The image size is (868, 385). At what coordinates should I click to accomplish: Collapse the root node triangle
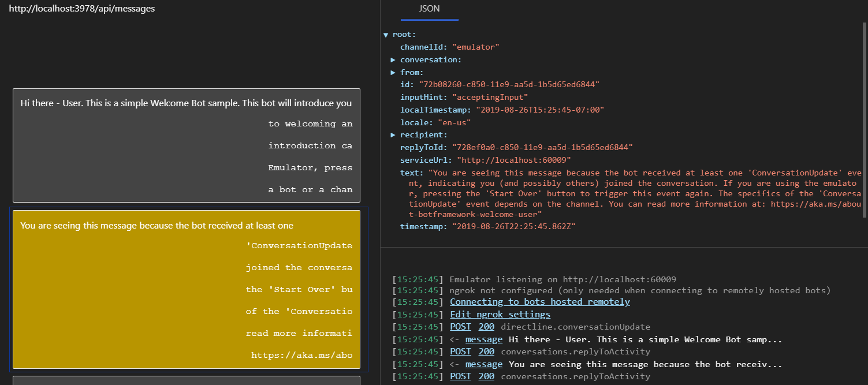tap(386, 35)
